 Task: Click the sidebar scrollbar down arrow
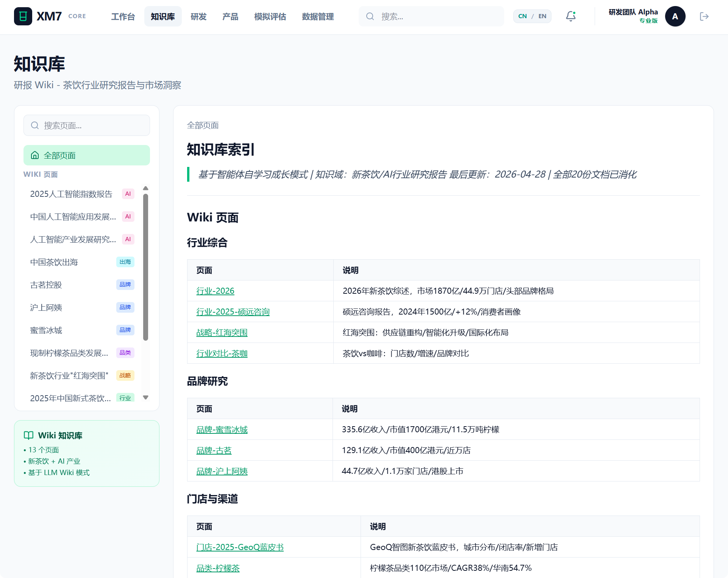point(145,397)
